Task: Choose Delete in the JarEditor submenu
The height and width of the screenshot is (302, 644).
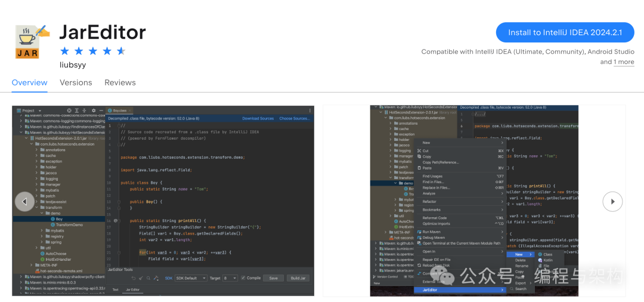Action: [x=521, y=260]
